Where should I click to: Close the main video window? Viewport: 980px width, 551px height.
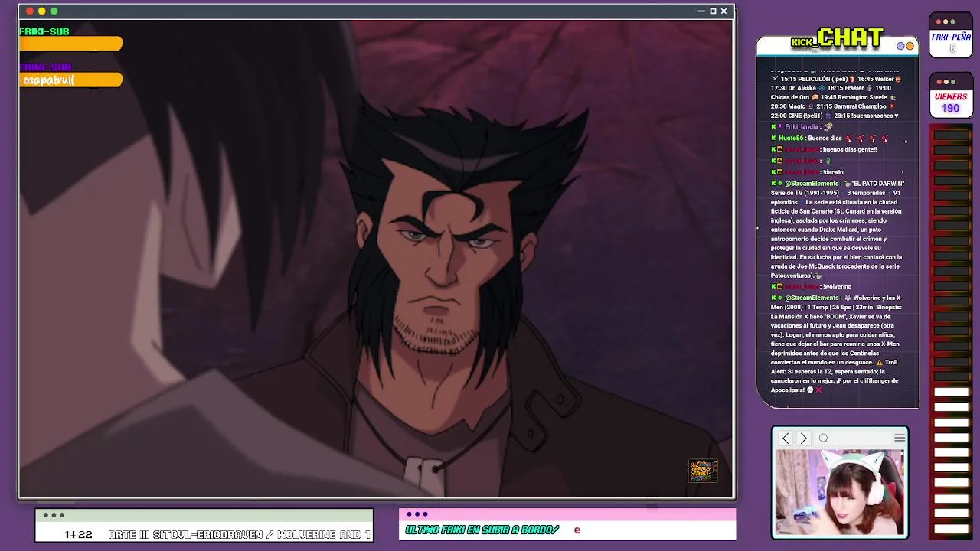click(x=724, y=11)
